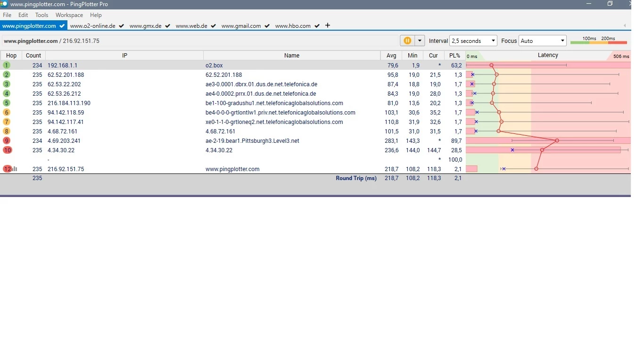Select IP cell 62.53.22.202
Viewport: 644px width, 362px height.
point(64,84)
